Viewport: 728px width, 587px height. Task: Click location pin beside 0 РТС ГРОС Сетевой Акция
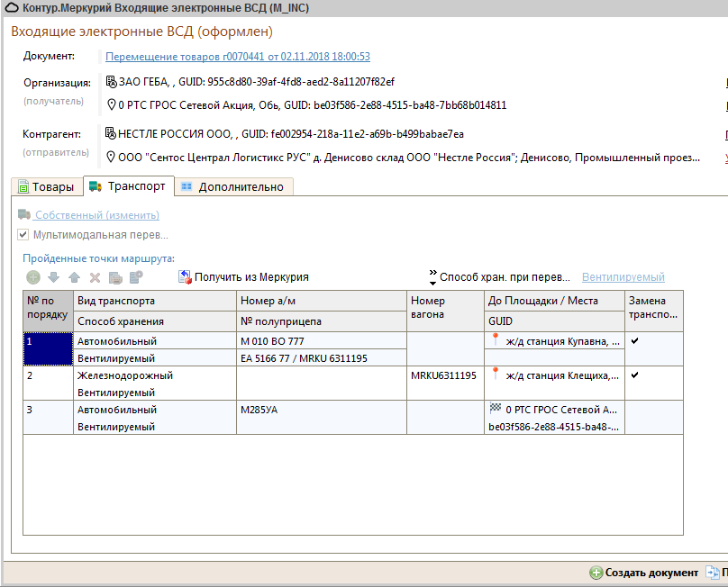[112, 104]
